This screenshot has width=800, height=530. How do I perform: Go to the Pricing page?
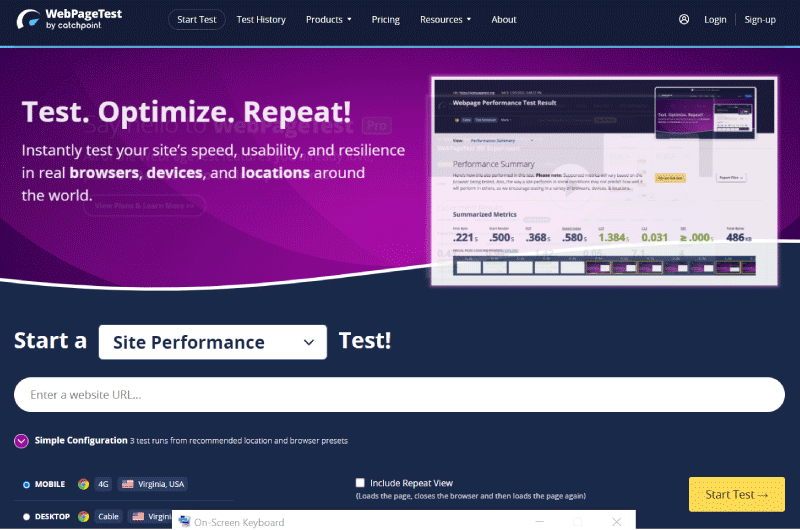386,19
